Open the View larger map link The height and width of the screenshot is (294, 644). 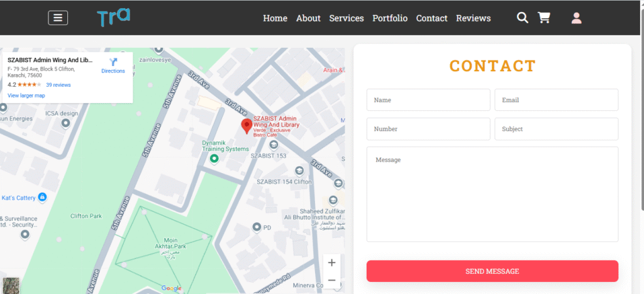[x=26, y=96]
